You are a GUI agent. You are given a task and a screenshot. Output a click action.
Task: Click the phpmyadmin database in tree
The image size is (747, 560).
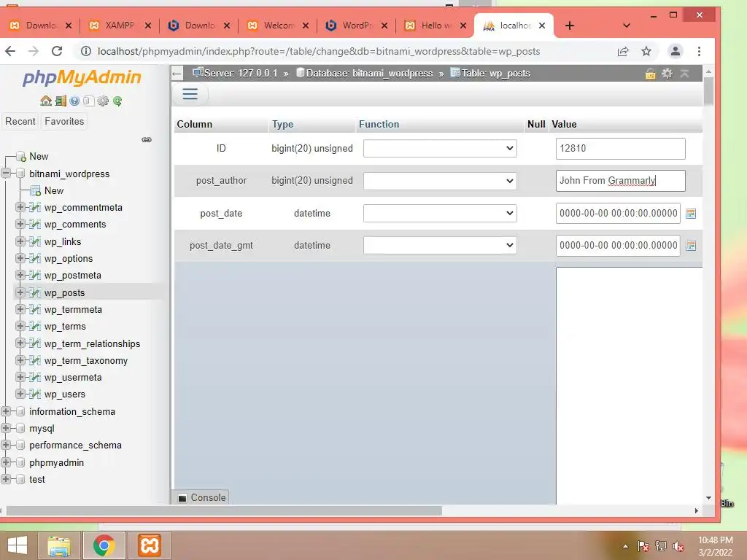click(56, 462)
